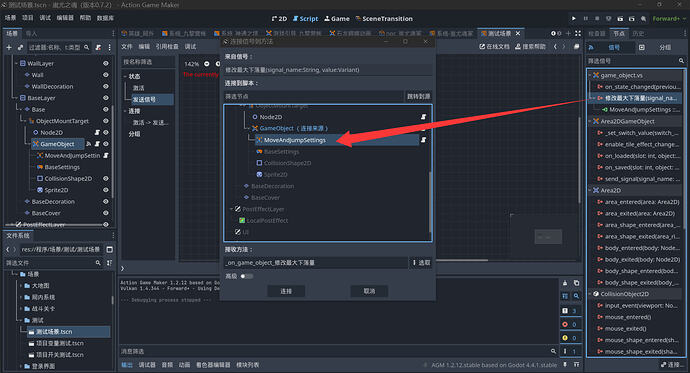Screen dimensions: 690x373
Task: Hide the WallLayer node
Action: pyautogui.click(x=106, y=63)
